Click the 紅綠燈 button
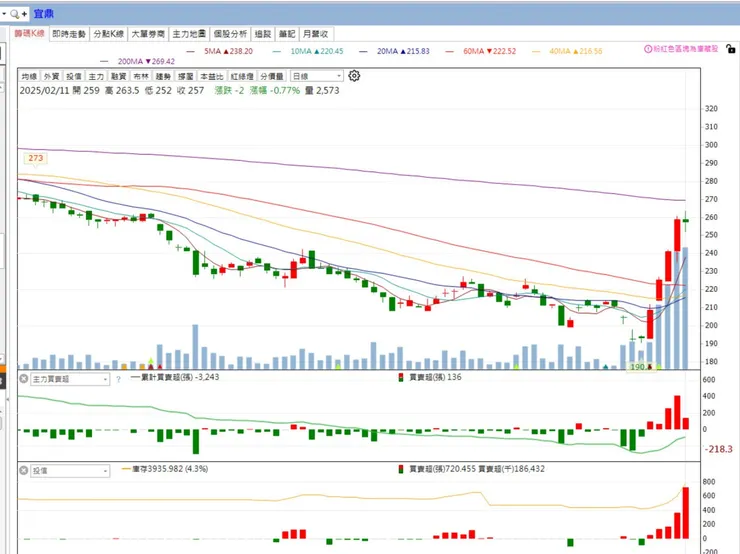 (x=242, y=76)
